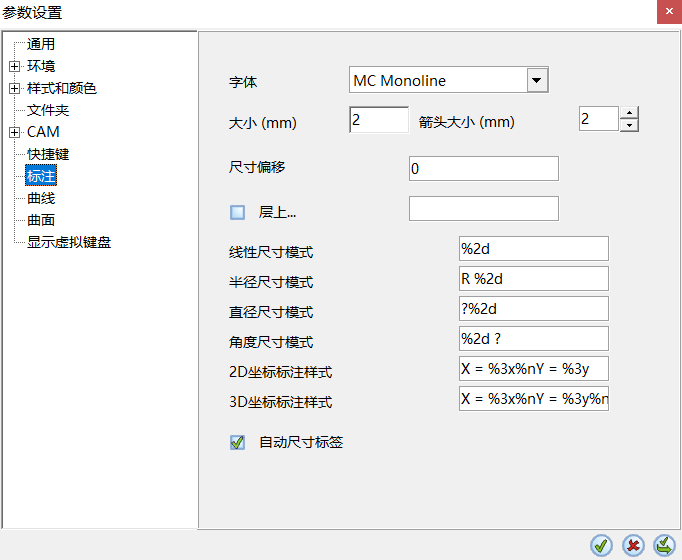Screen dimensions: 682x560
Task: Confirm settings with the green checkmark icon
Action: point(601,545)
